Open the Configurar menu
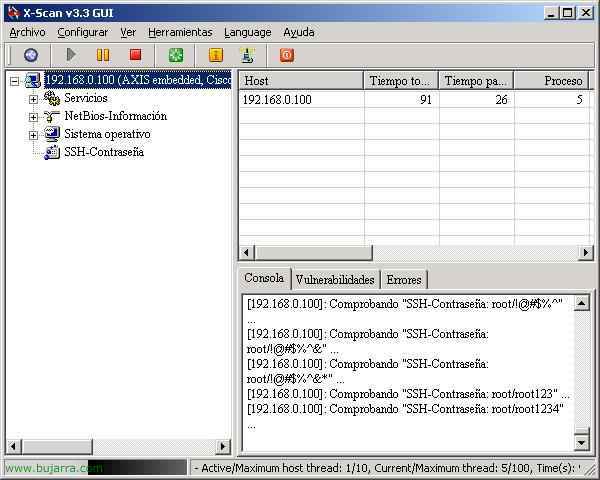Image resolution: width=600 pixels, height=480 pixels. coord(83,33)
